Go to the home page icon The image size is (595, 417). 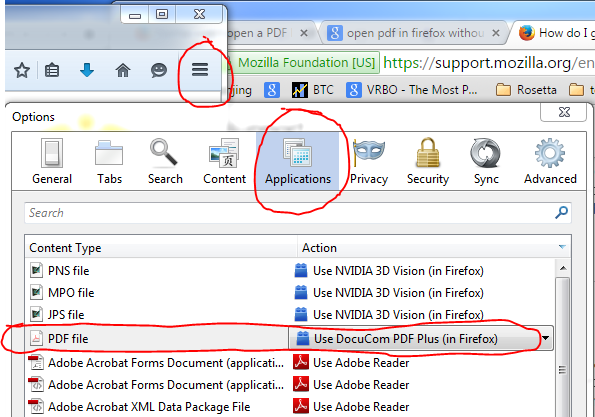[x=123, y=70]
